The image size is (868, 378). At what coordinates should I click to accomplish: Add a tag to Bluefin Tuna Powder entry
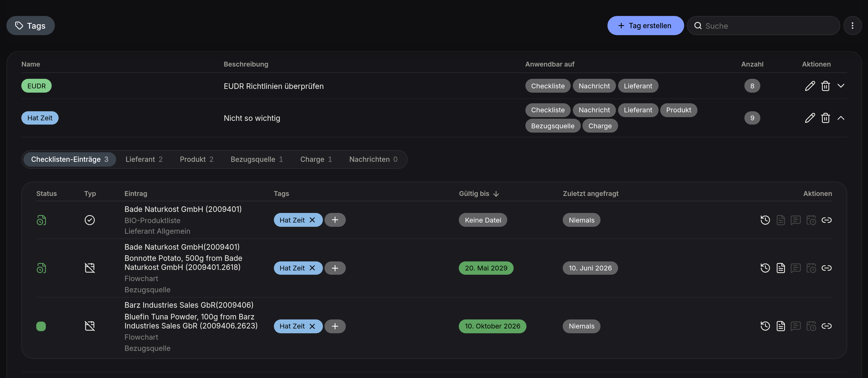[x=335, y=326]
